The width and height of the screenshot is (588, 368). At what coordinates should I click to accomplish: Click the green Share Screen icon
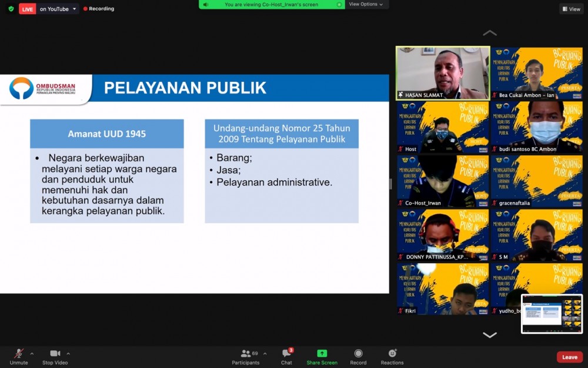(322, 357)
